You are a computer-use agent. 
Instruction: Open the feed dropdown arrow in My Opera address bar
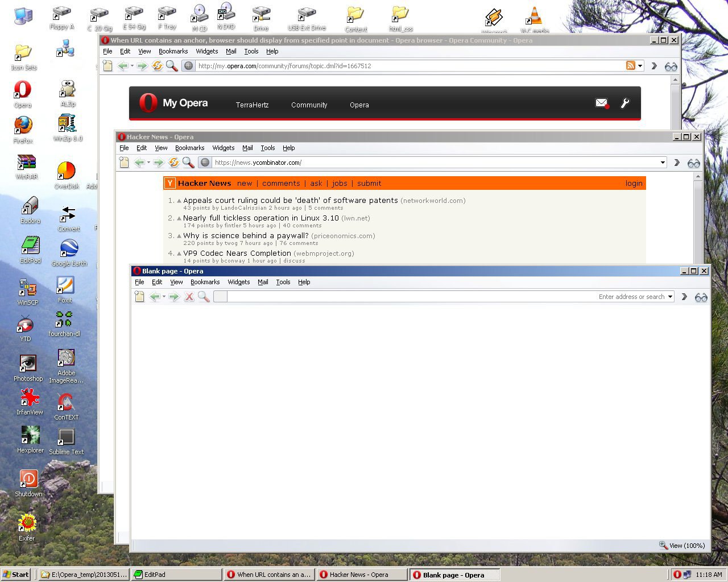pos(640,66)
